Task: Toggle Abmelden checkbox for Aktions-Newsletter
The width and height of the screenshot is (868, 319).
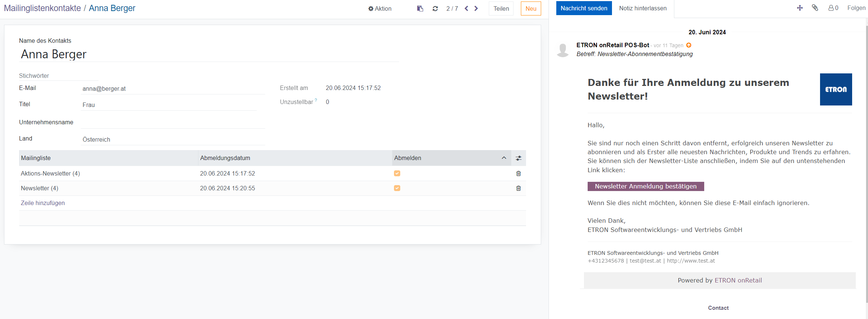Action: 397,173
